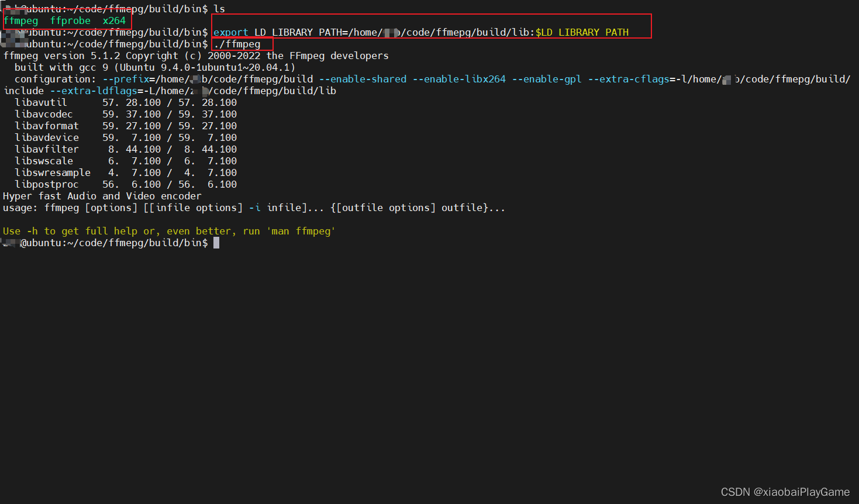Viewport: 859px width, 504px height.
Task: Click the '$LD_LIBRARY_PATH' variable text
Action: 582,33
